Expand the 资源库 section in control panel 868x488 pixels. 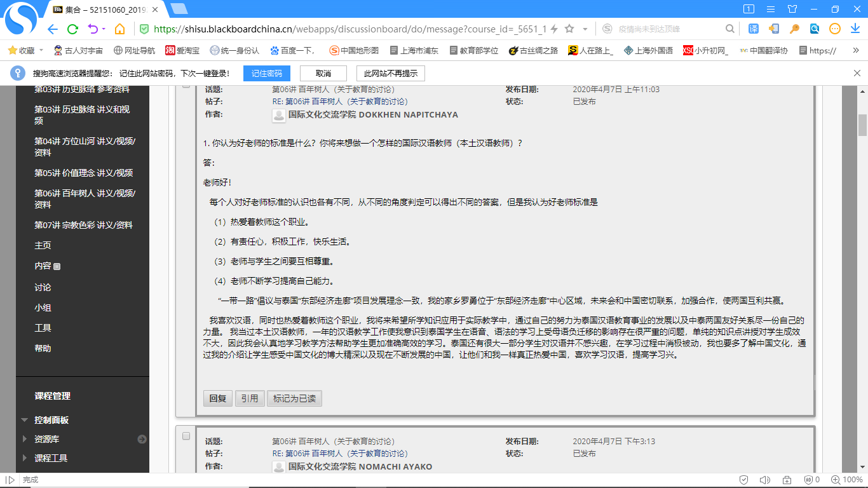tap(25, 439)
